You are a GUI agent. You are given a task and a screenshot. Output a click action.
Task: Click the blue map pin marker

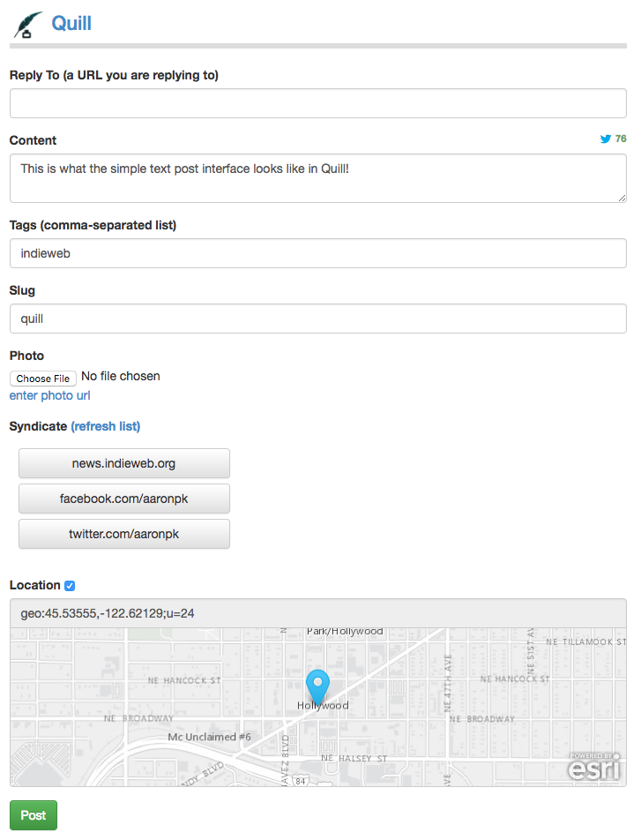[317, 685]
